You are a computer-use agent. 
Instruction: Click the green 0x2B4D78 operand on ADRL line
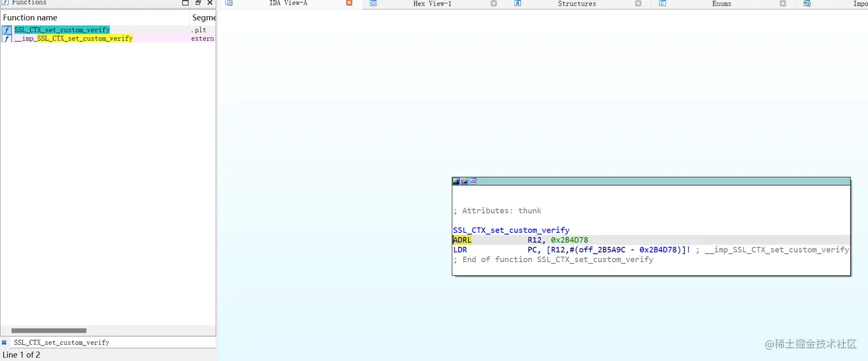(x=569, y=240)
